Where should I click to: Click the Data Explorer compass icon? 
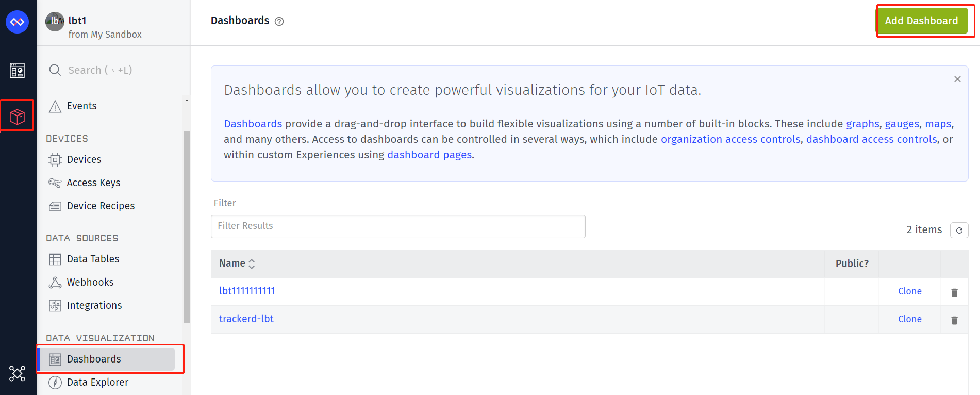pyautogui.click(x=55, y=383)
